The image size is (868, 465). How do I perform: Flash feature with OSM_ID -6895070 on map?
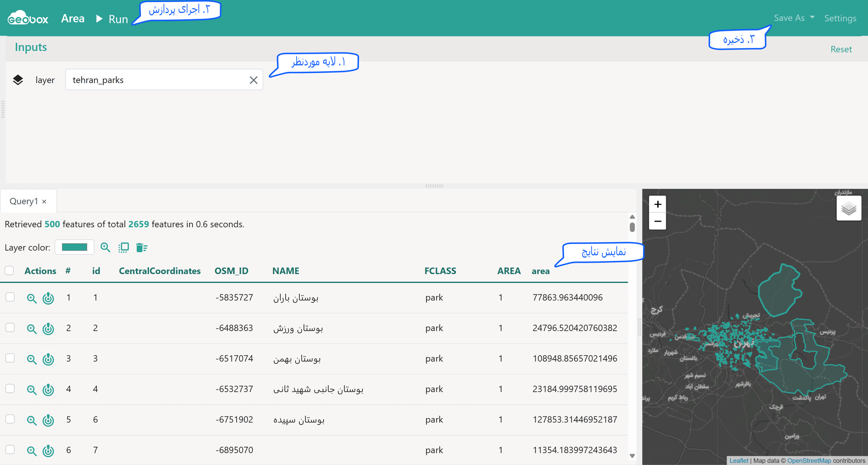point(48,450)
